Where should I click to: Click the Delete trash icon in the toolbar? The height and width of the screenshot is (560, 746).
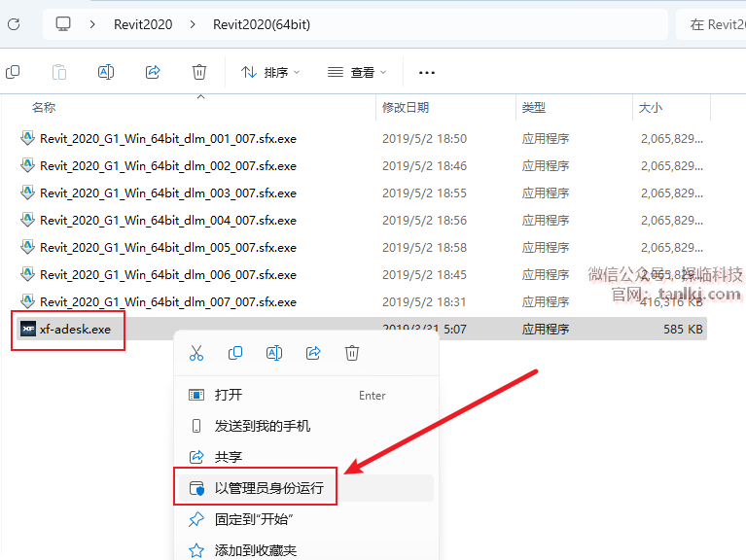point(199,72)
